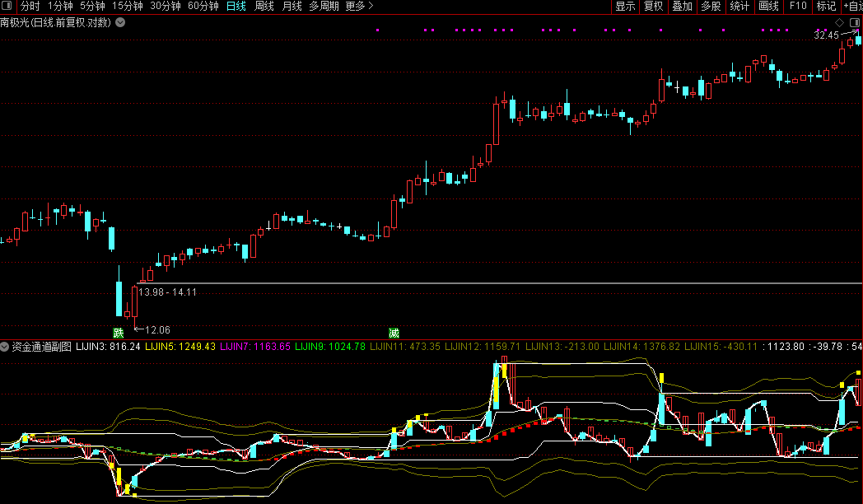This screenshot has height=504, width=863.
Task: Switch to 日线 daily period
Action: point(236,7)
